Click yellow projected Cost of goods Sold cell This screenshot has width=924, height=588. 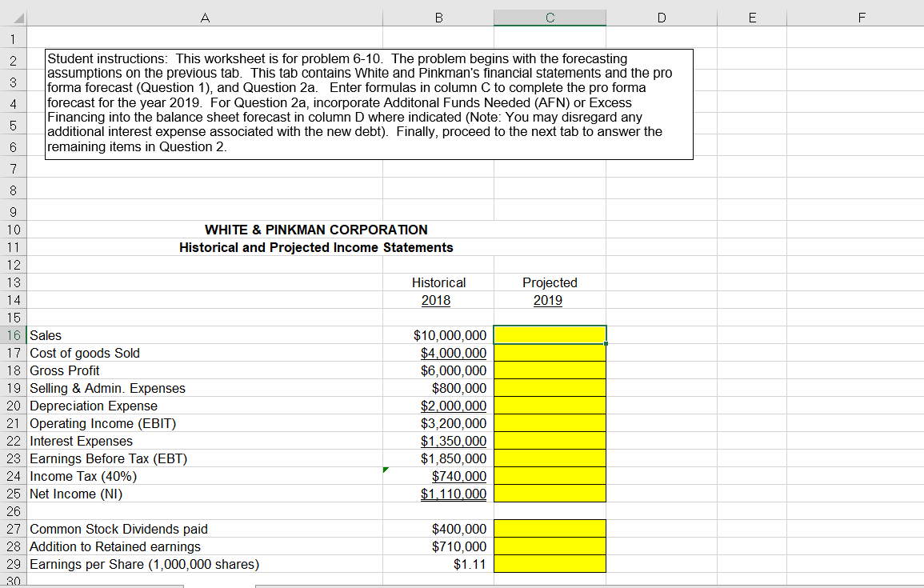550,353
